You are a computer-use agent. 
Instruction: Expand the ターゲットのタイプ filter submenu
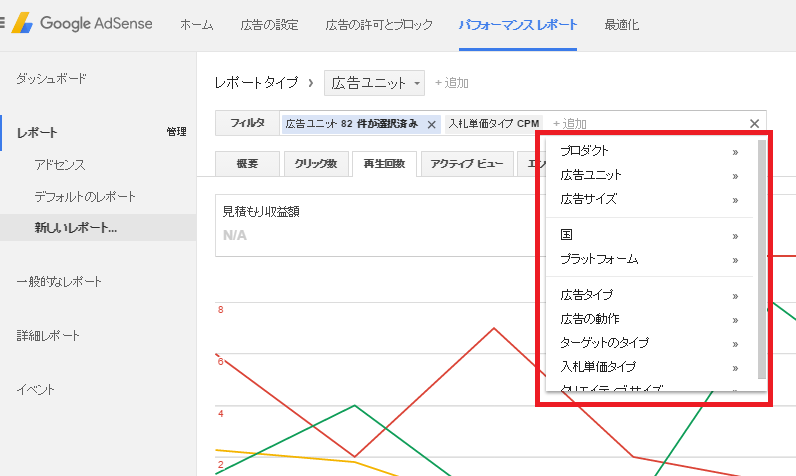tap(649, 343)
